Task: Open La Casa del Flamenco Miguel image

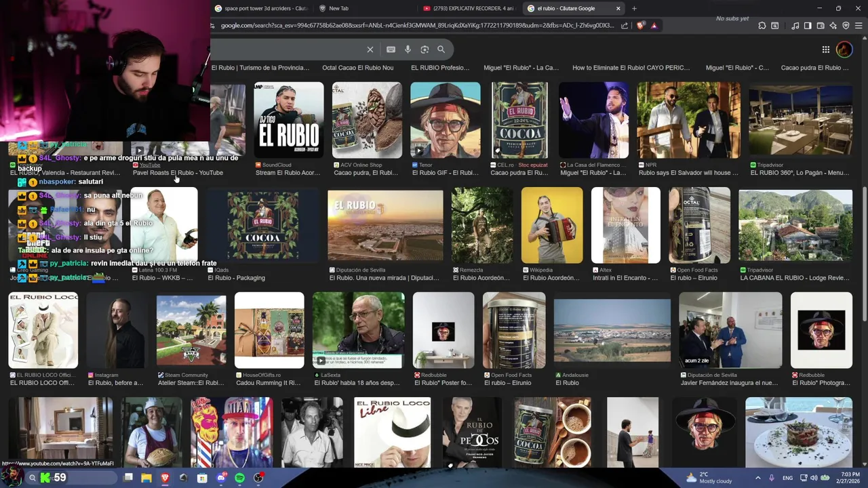Action: click(593, 120)
